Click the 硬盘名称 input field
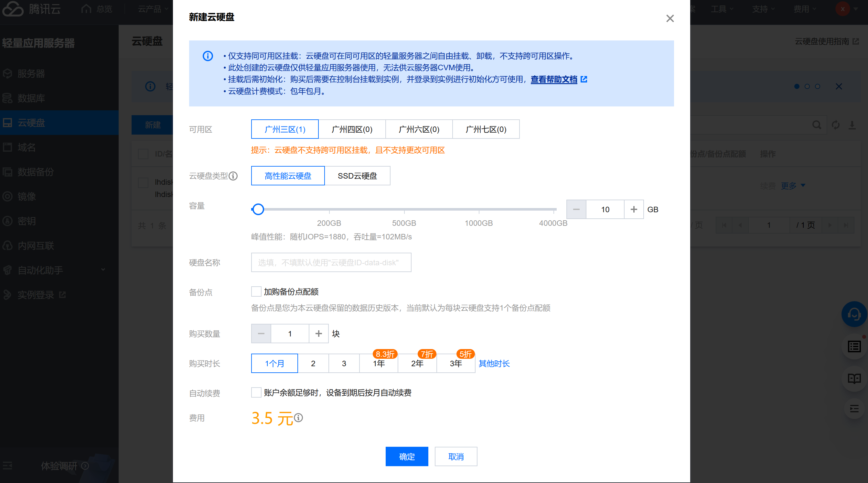This screenshot has height=483, width=868. (x=331, y=262)
